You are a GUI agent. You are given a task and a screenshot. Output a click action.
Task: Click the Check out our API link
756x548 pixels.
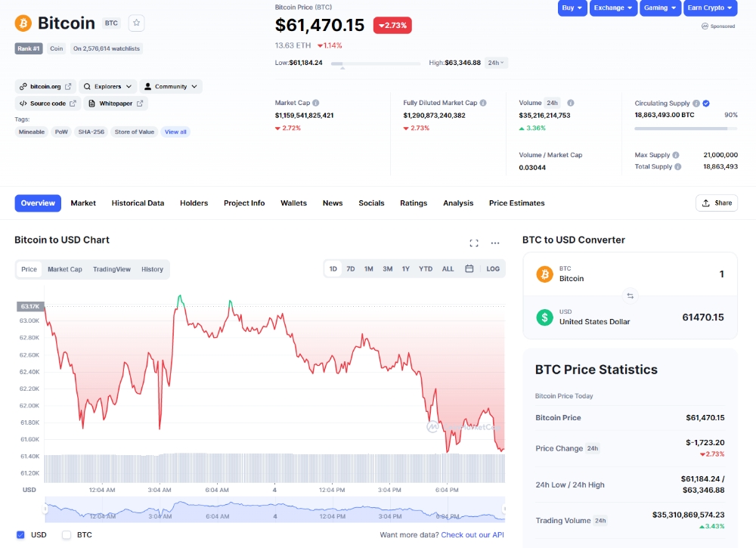(x=472, y=534)
